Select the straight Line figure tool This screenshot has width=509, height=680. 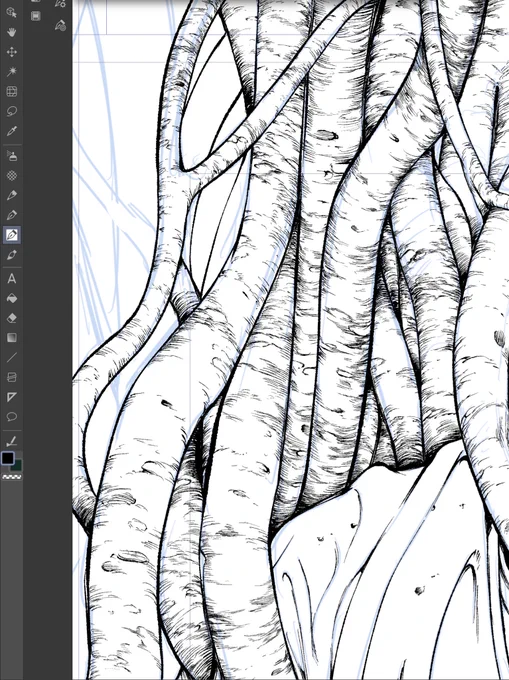[12, 357]
